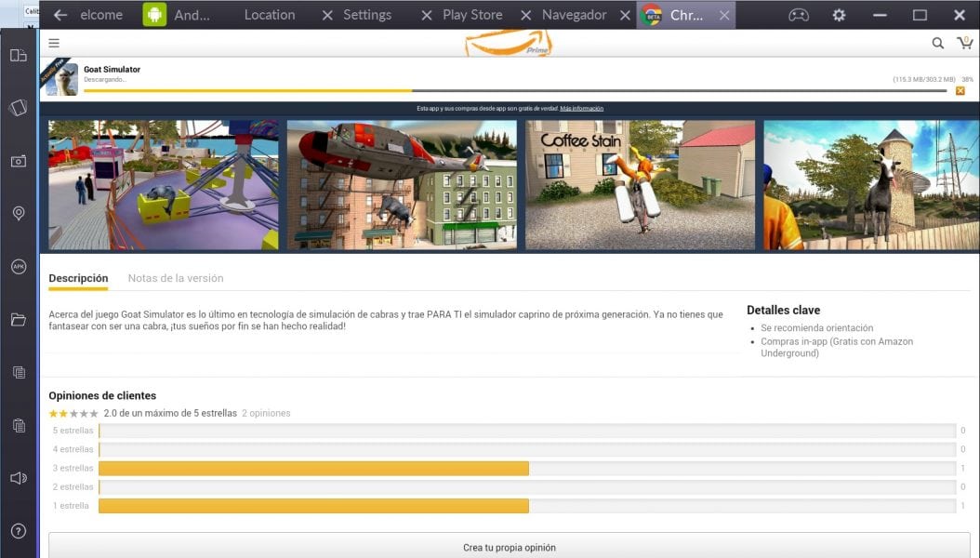Image resolution: width=980 pixels, height=558 pixels.
Task: Switch to the Welcome tab
Action: point(101,15)
